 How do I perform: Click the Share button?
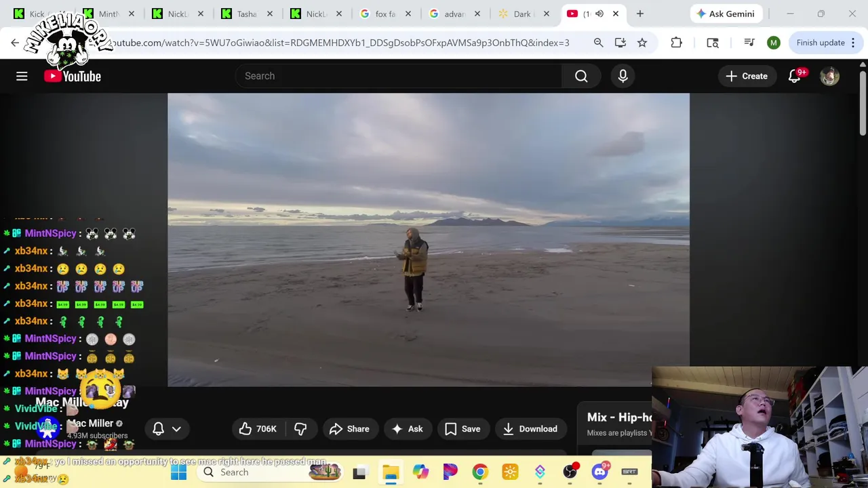pos(349,428)
